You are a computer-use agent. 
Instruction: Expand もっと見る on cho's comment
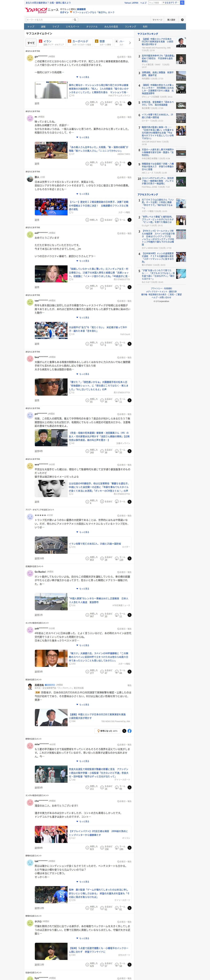[x=83, y=821]
